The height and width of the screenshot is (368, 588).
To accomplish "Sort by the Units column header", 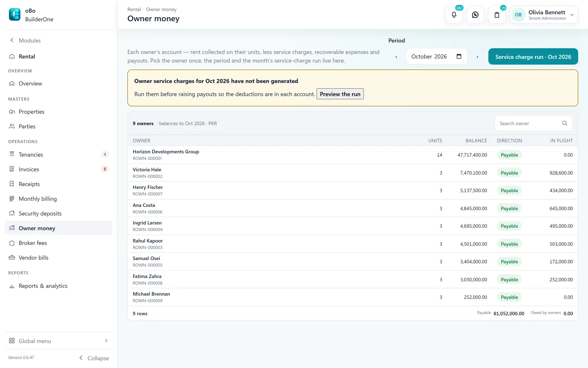I will tap(435, 141).
